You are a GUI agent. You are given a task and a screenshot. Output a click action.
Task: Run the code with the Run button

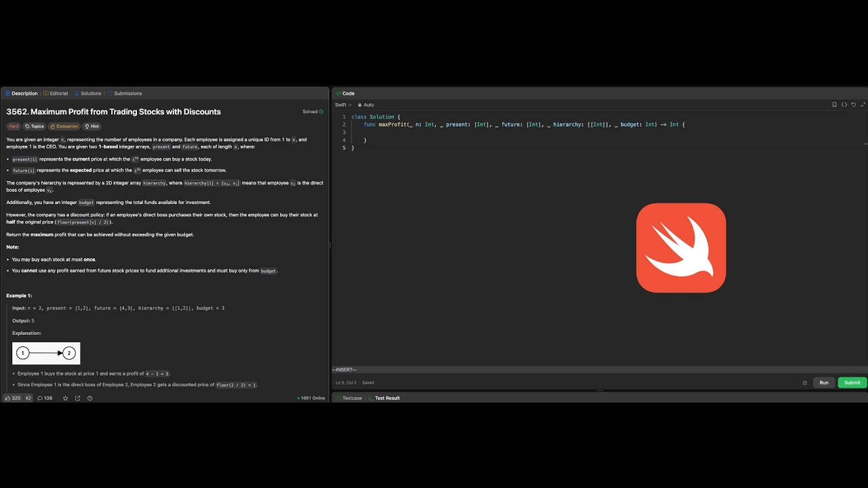click(x=824, y=383)
